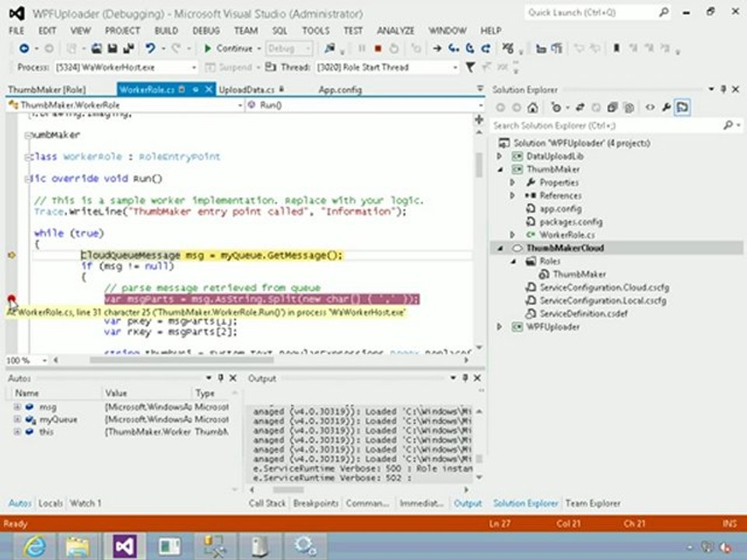Open the Process dropdown WaWorkerHost.exe

coord(126,67)
